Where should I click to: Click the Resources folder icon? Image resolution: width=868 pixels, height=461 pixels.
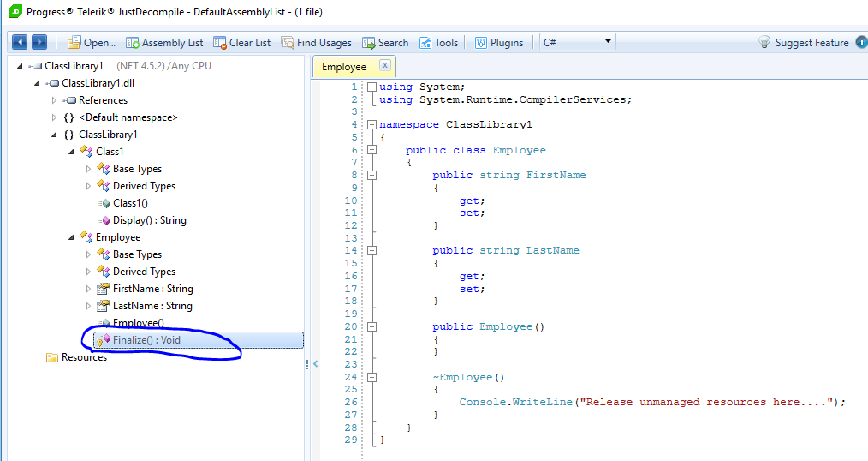point(52,357)
